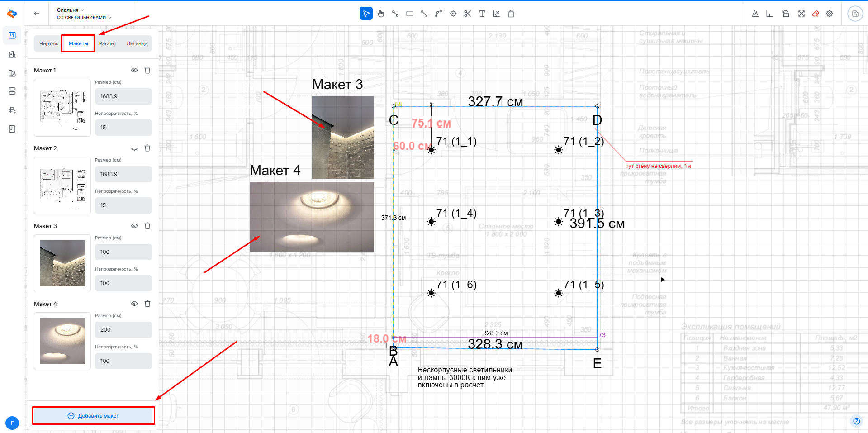This screenshot has width=868, height=433.
Task: Open the СО СВЕТИЛЬНИКАМИ variant dropdown
Action: coord(84,18)
